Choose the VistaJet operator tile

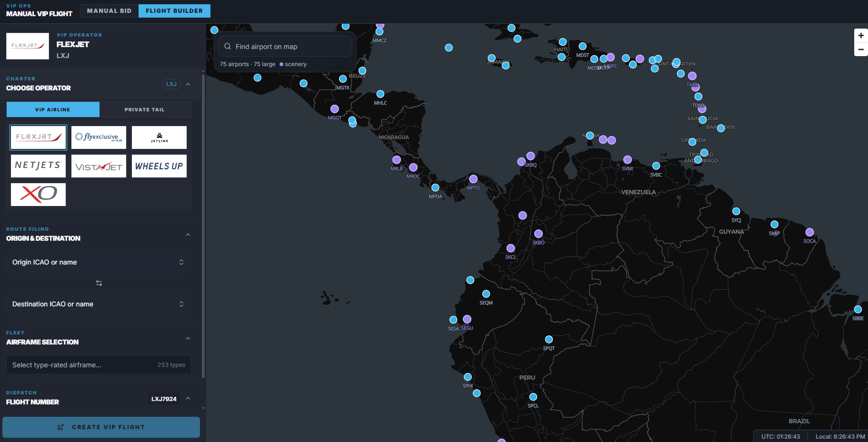point(99,166)
